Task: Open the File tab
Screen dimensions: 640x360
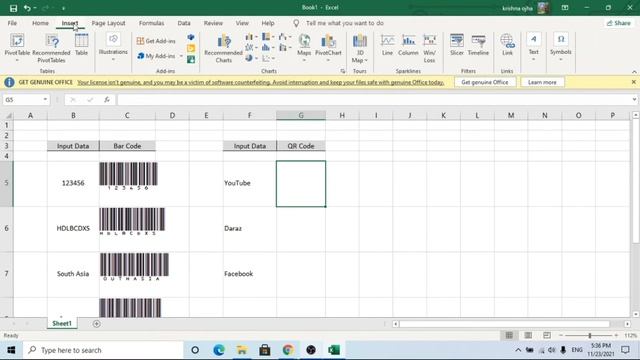Action: click(12, 23)
